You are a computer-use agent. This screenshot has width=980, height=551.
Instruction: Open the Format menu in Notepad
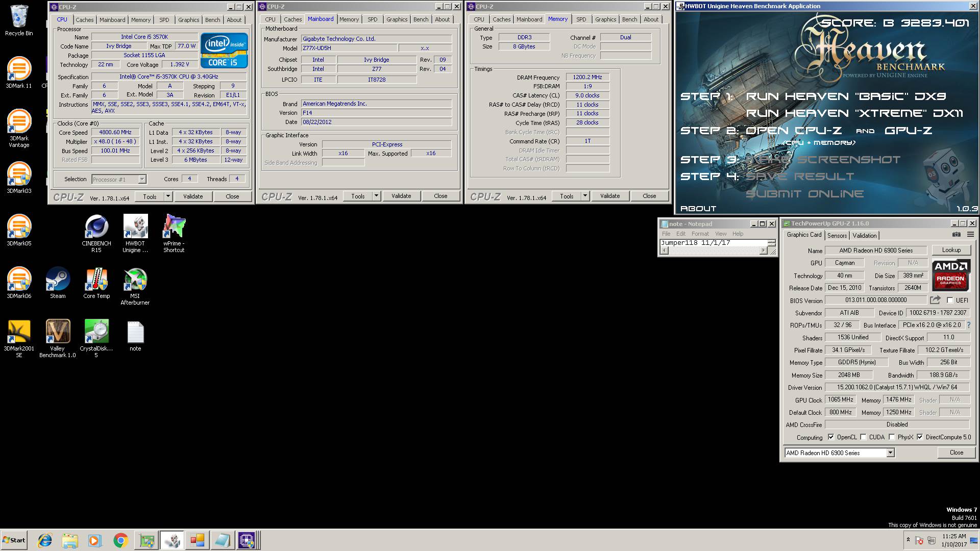[700, 234]
